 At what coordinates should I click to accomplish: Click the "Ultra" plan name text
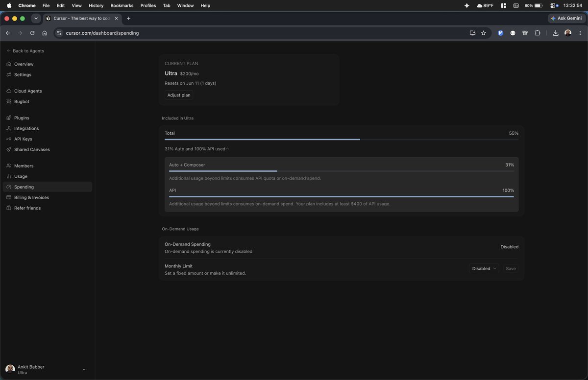click(171, 73)
